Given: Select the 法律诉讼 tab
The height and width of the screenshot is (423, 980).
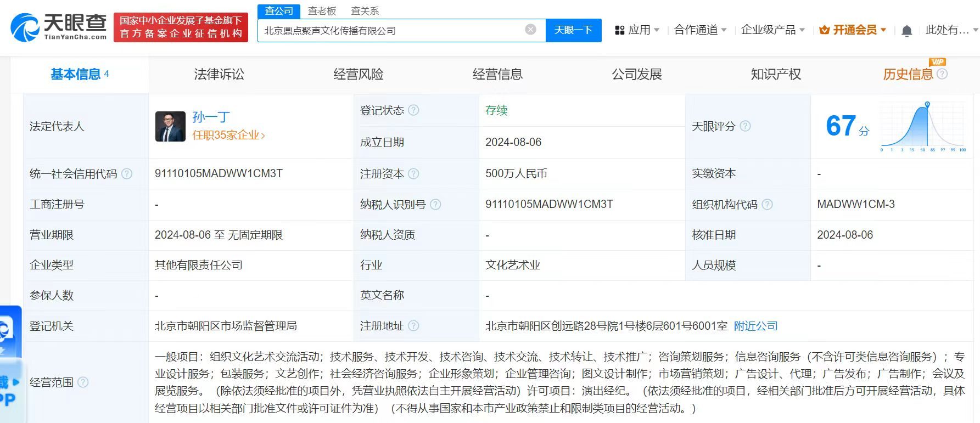Looking at the screenshot, I should tap(219, 74).
